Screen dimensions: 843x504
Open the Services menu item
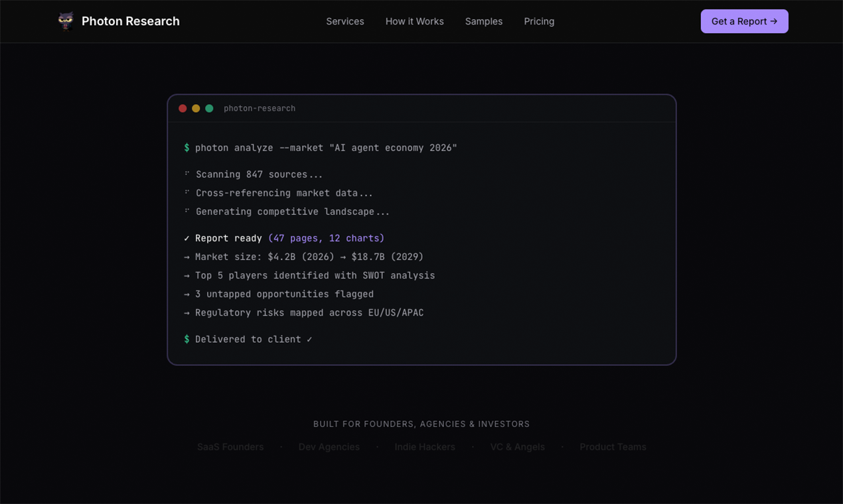click(345, 21)
